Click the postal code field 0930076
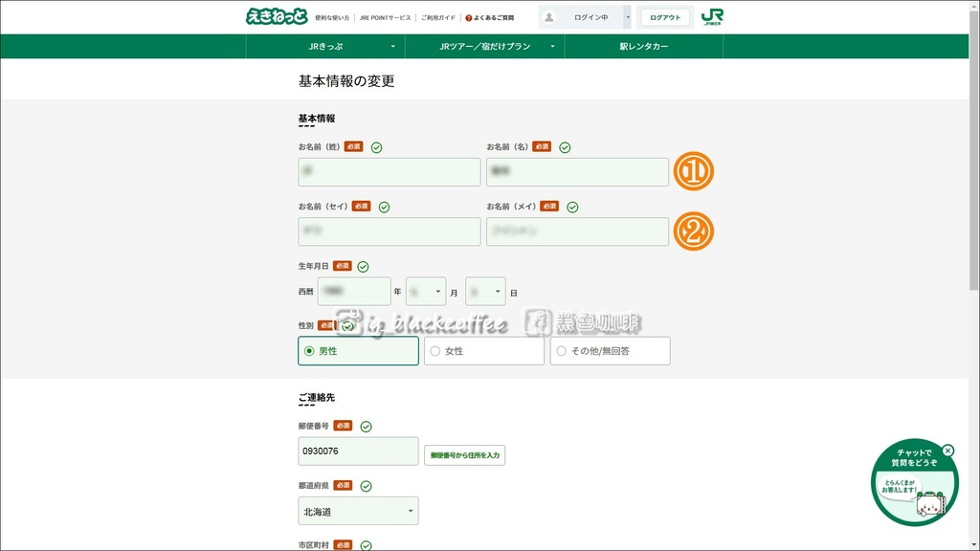The image size is (980, 551). [x=358, y=452]
